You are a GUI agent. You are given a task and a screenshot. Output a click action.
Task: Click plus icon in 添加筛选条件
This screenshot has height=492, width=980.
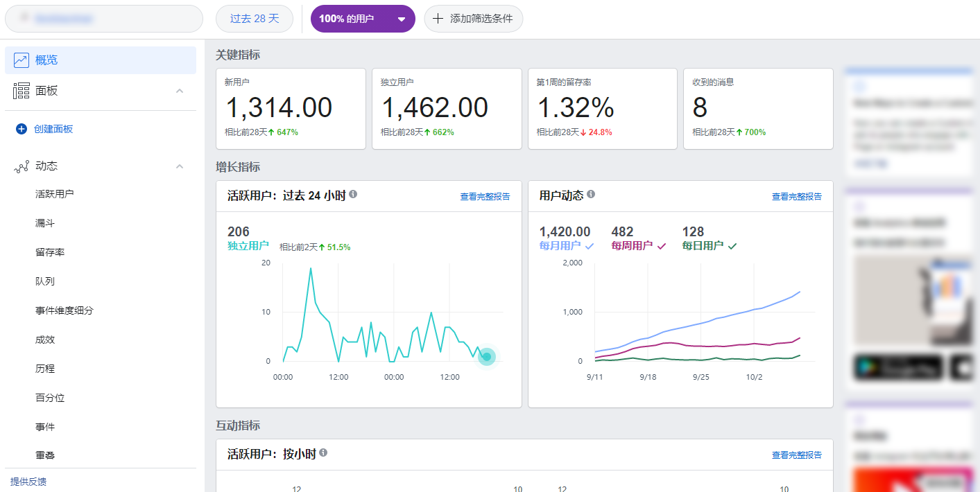coord(438,19)
